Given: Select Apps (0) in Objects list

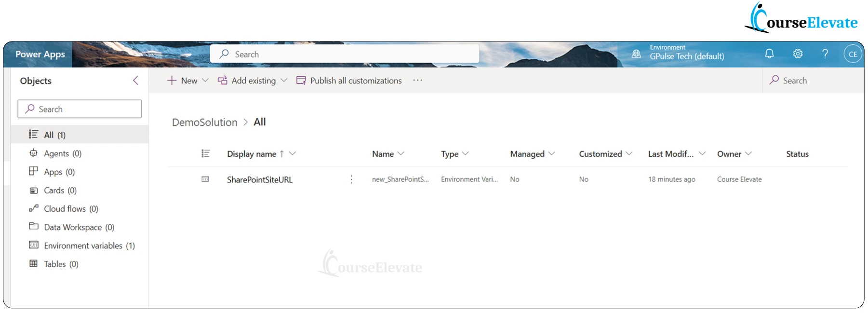Looking at the screenshot, I should (x=80, y=172).
